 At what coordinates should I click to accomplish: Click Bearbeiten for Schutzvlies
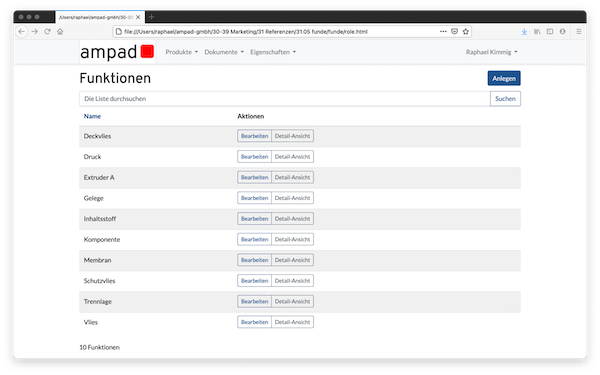point(254,280)
